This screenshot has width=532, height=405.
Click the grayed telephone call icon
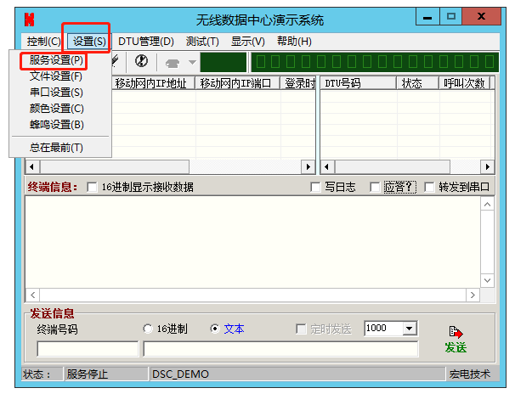(x=172, y=62)
